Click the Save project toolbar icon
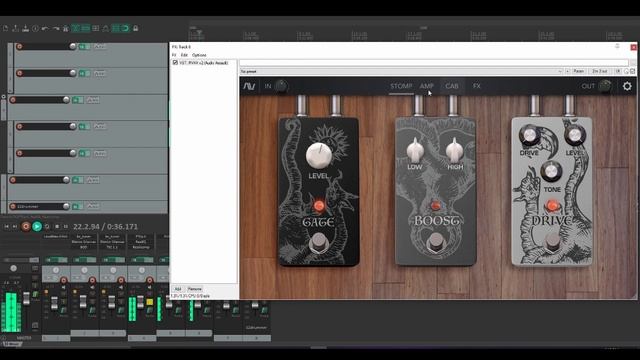640x360 pixels. pos(26,28)
